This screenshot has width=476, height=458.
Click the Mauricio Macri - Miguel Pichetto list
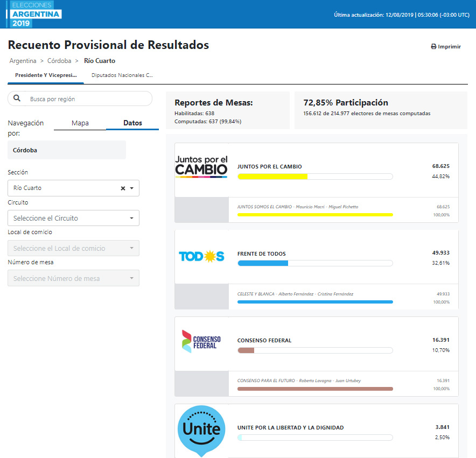pyautogui.click(x=298, y=207)
